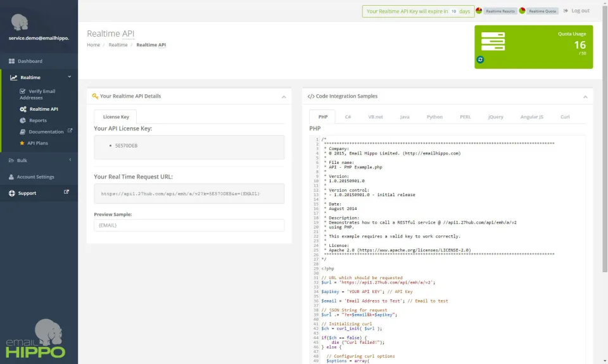Click the Realtime API breadcrumb text

(x=151, y=45)
